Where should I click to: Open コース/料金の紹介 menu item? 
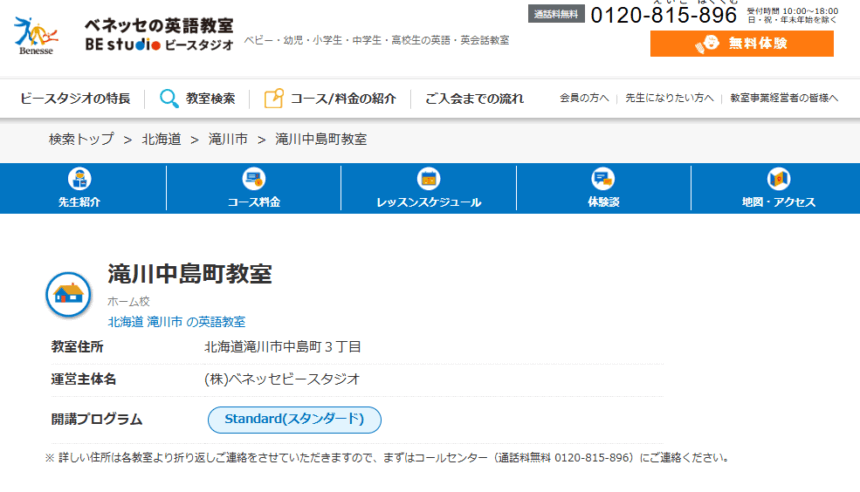point(343,99)
